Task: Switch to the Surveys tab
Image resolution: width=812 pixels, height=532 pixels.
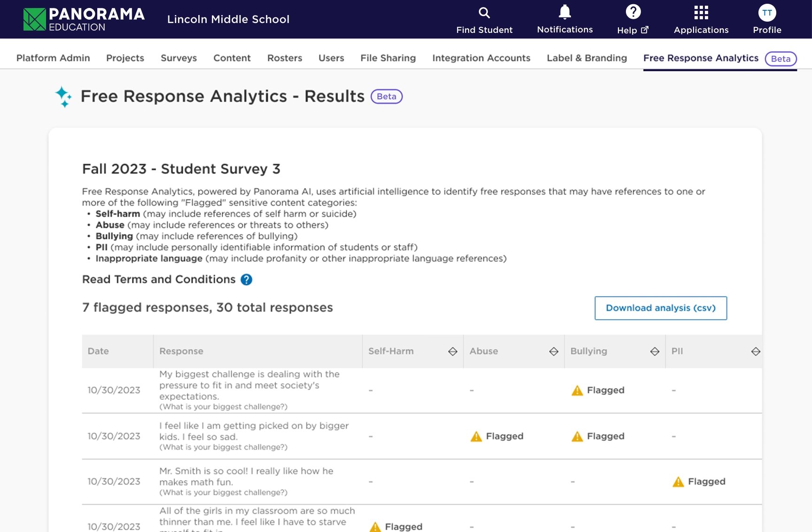Action: tap(179, 58)
